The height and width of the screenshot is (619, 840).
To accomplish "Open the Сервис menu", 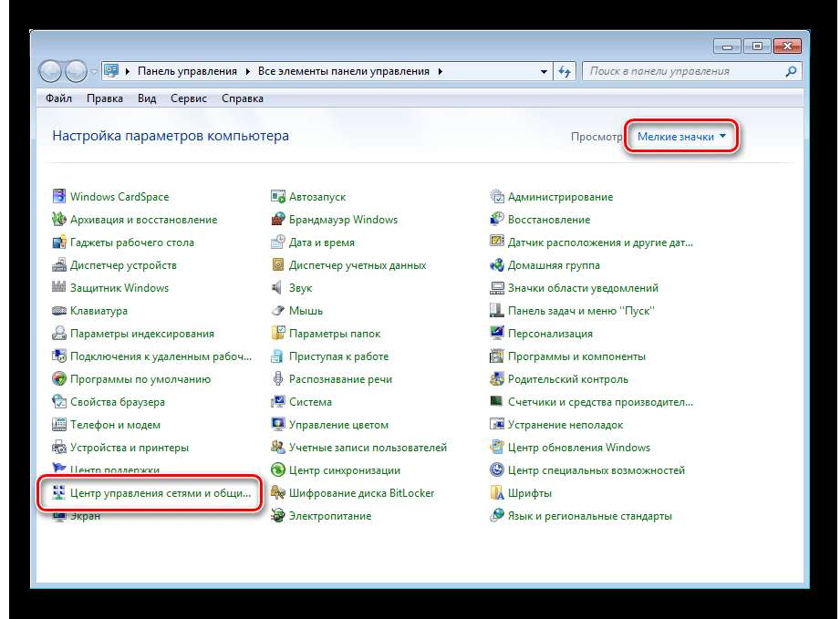I will 189,98.
